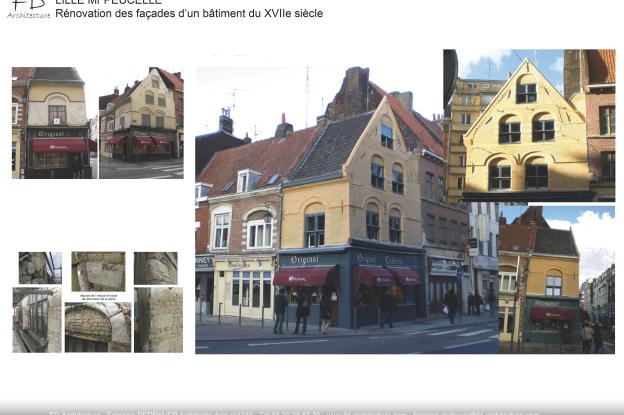
Task: Open the detail photo of the green window frame
Action: (37, 320)
